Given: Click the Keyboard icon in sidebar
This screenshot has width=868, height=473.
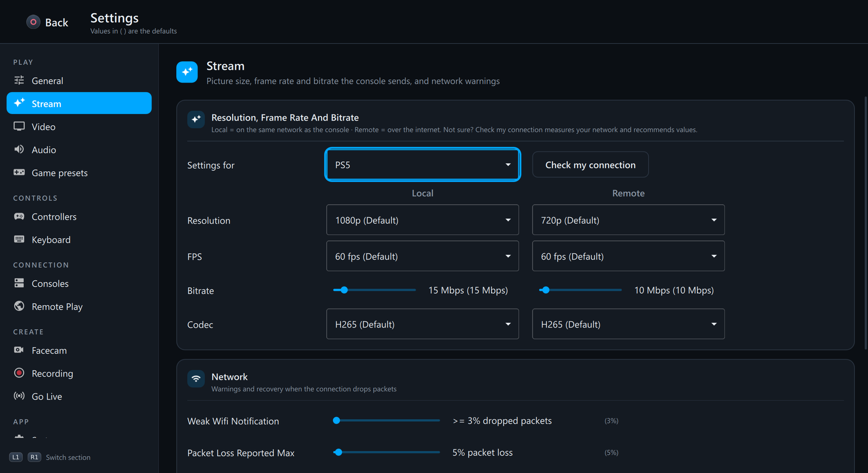Looking at the screenshot, I should click(19, 239).
